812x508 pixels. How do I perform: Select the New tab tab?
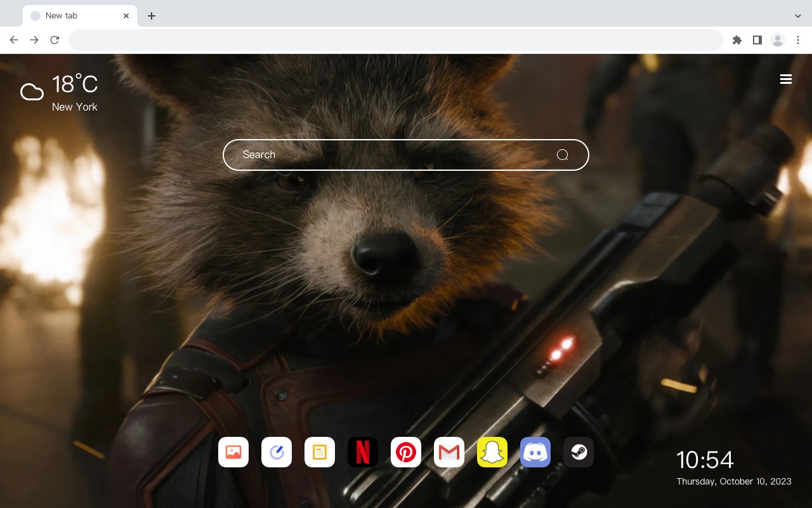(x=80, y=16)
